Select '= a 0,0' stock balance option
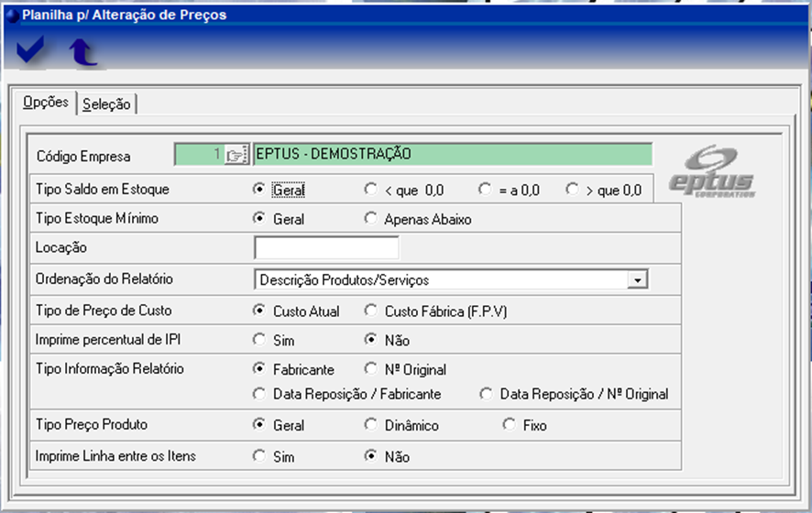 point(485,190)
